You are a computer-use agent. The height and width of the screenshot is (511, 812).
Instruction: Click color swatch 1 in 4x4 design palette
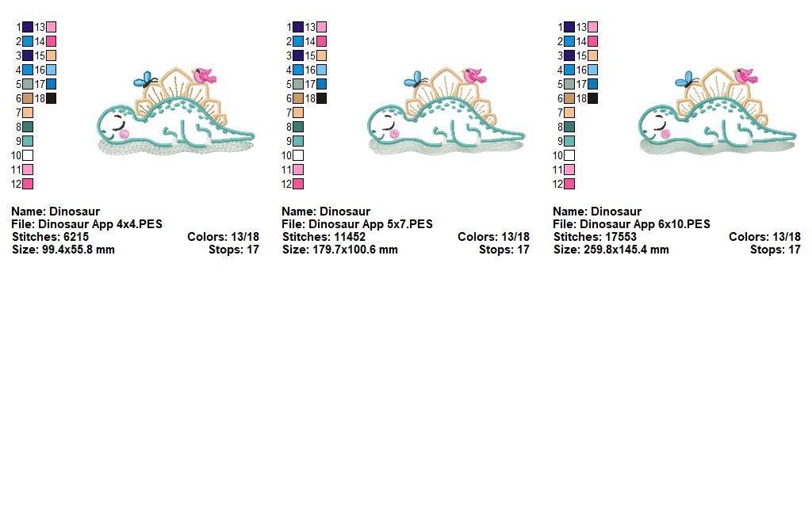pyautogui.click(x=28, y=27)
